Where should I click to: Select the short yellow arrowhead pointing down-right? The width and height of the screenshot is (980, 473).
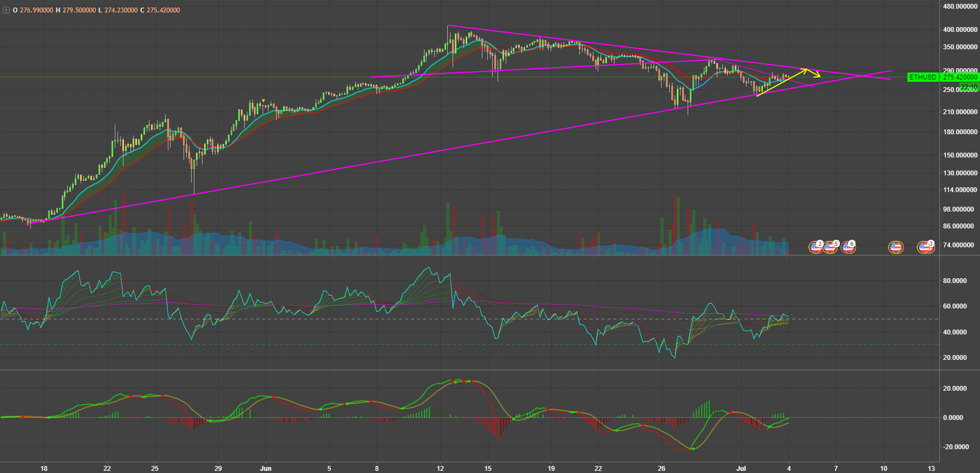click(x=818, y=75)
